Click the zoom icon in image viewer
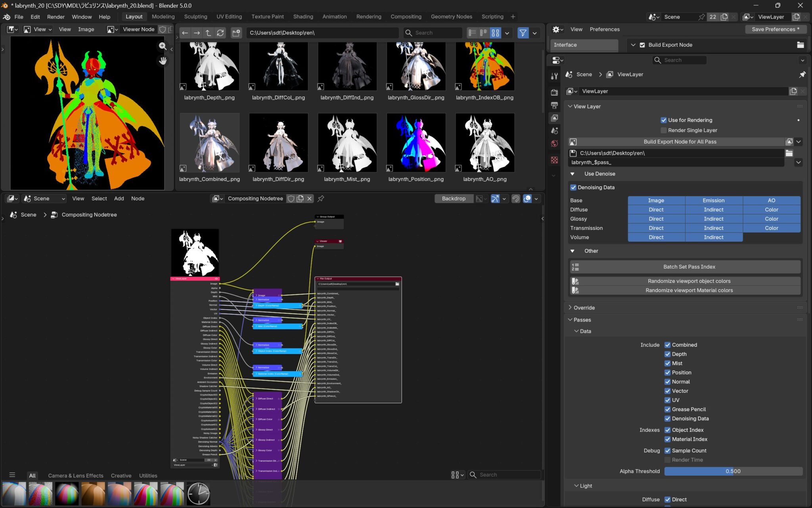The height and width of the screenshot is (508, 812). [x=163, y=46]
